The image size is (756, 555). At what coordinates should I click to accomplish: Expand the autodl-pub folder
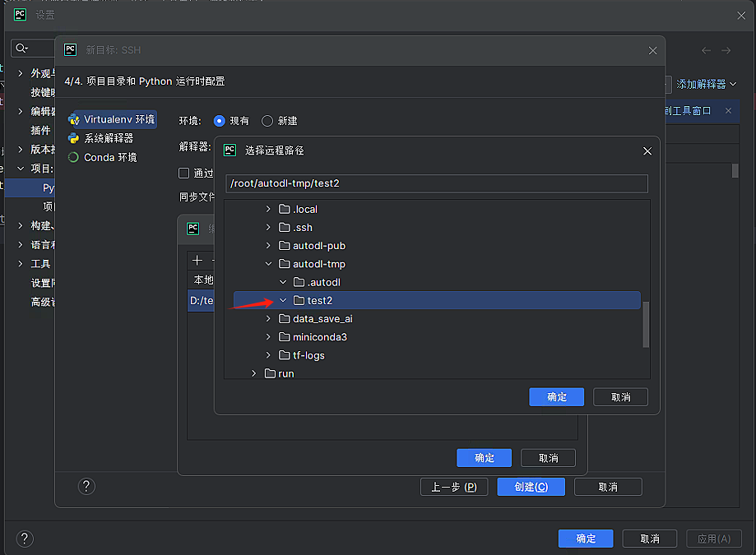(268, 246)
